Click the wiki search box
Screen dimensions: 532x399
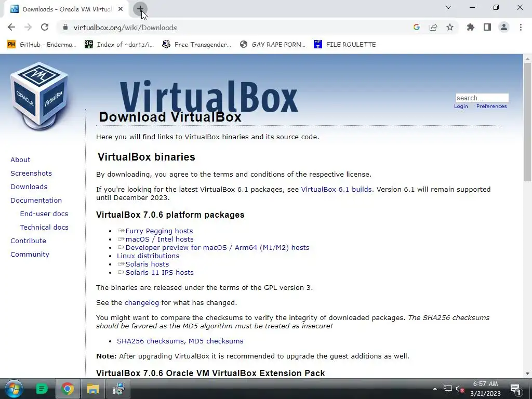(x=482, y=98)
